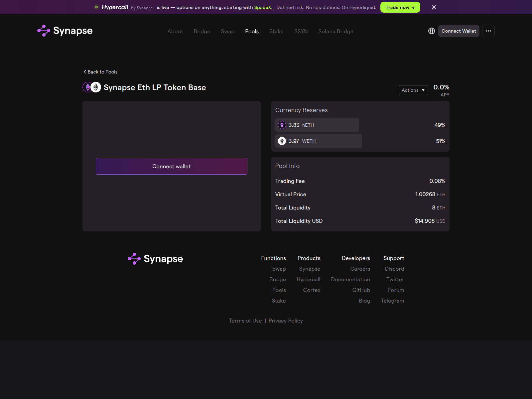Viewport: 532px width, 399px height.
Task: Open the Stake nav item
Action: click(277, 31)
